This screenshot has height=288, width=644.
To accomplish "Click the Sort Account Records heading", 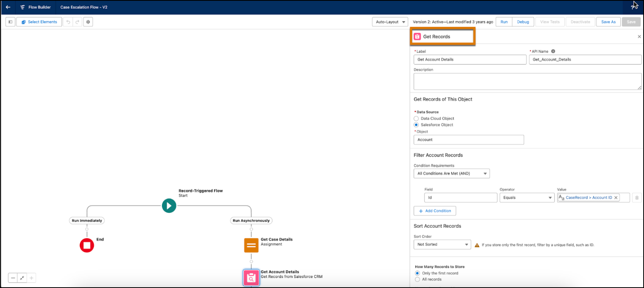I will [437, 226].
